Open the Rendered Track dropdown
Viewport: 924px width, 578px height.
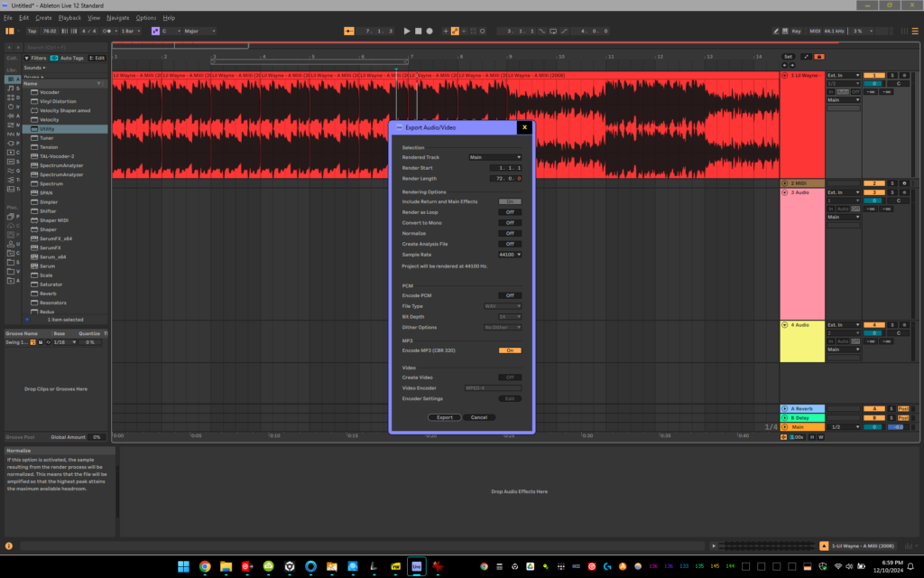(494, 155)
